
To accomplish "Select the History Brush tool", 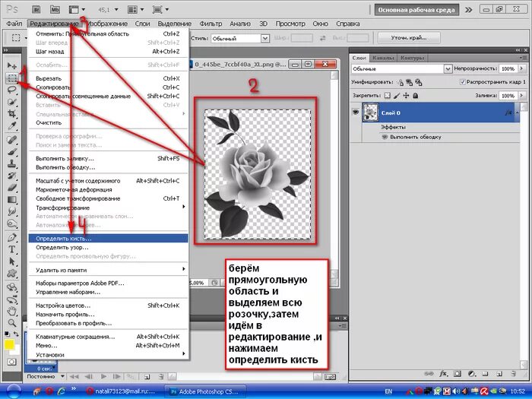I will pos(12,176).
